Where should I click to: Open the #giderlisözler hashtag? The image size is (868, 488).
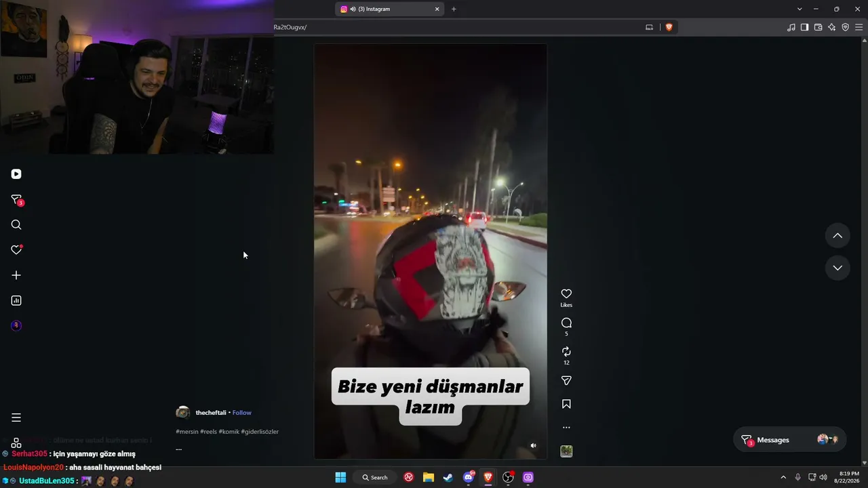coord(260,432)
